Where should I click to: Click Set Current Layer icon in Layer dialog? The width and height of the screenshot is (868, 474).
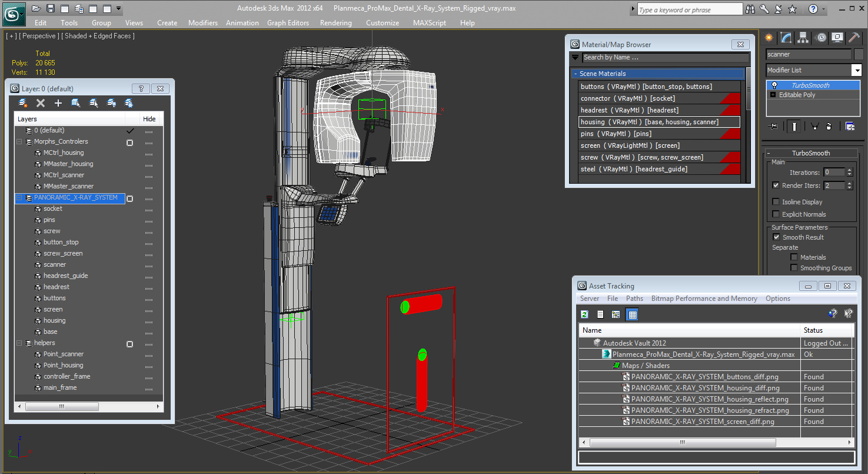click(x=94, y=103)
